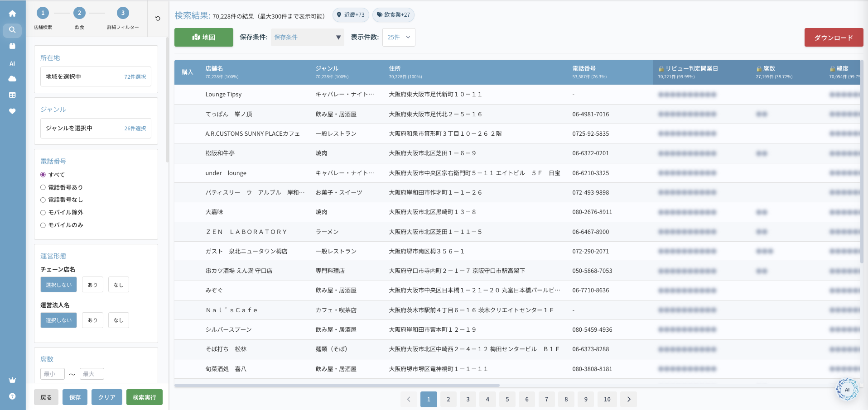Image resolution: width=868 pixels, height=410 pixels.
Task: Click the 保存 button
Action: point(75,397)
